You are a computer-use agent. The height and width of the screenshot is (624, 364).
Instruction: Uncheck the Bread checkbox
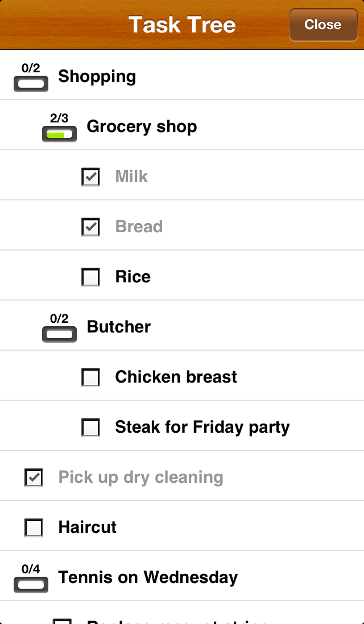click(91, 227)
